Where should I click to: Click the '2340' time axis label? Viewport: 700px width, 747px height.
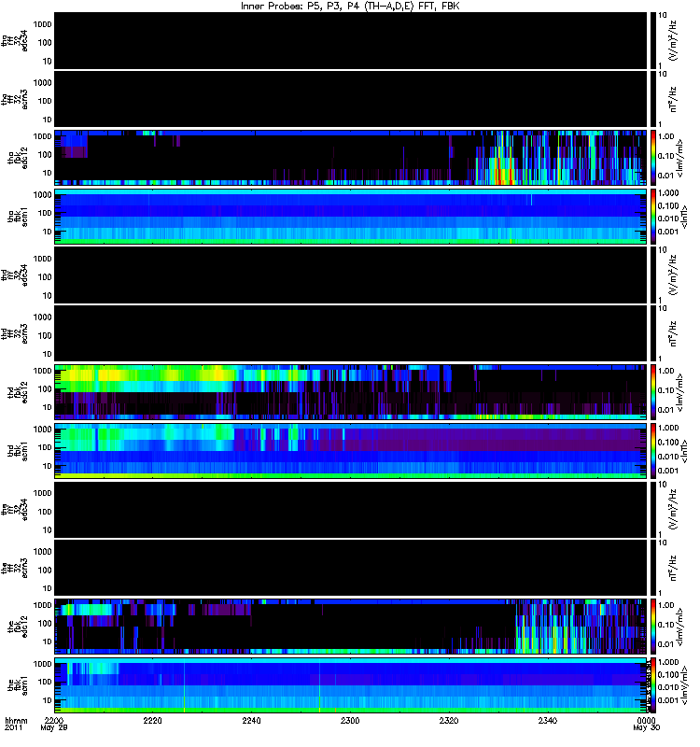click(x=548, y=720)
